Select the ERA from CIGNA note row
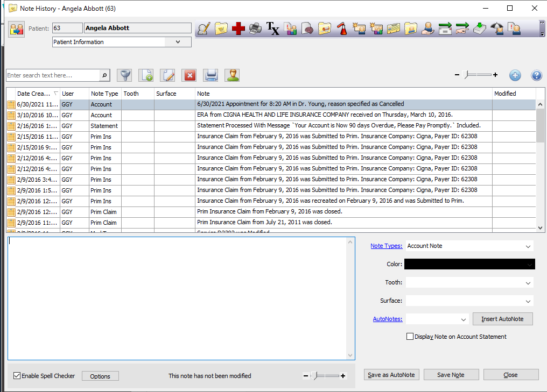Screen dimensions: 547x392 click(x=271, y=115)
